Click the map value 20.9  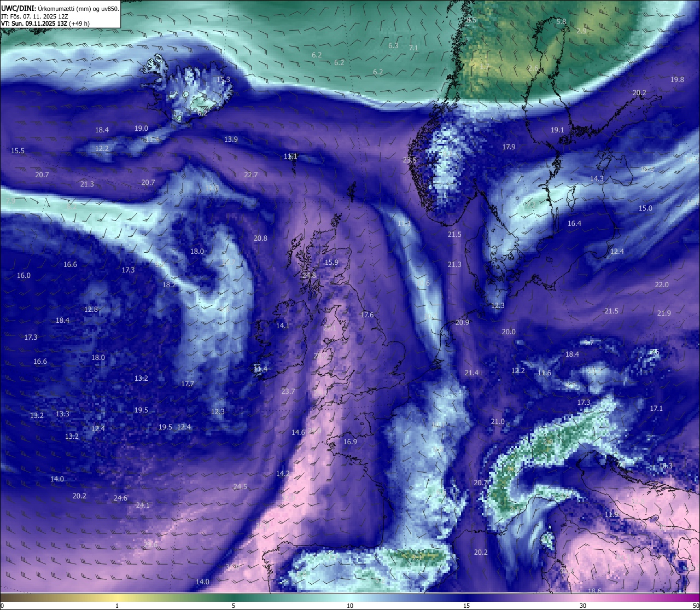[462, 323]
